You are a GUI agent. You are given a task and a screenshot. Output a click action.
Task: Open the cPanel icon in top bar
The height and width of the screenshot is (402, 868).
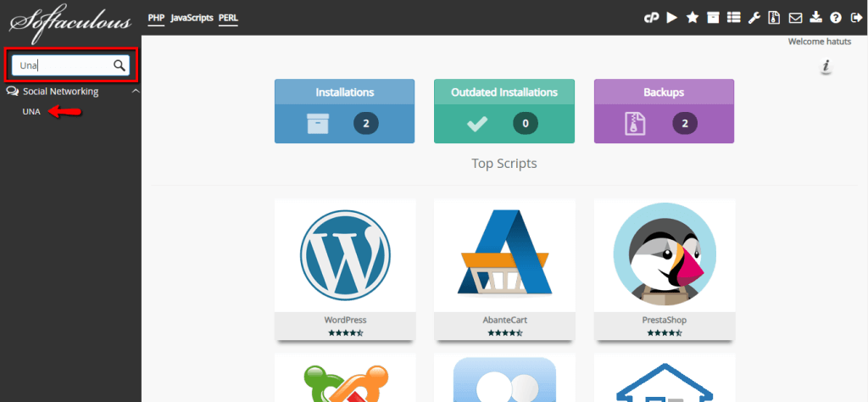pos(651,18)
